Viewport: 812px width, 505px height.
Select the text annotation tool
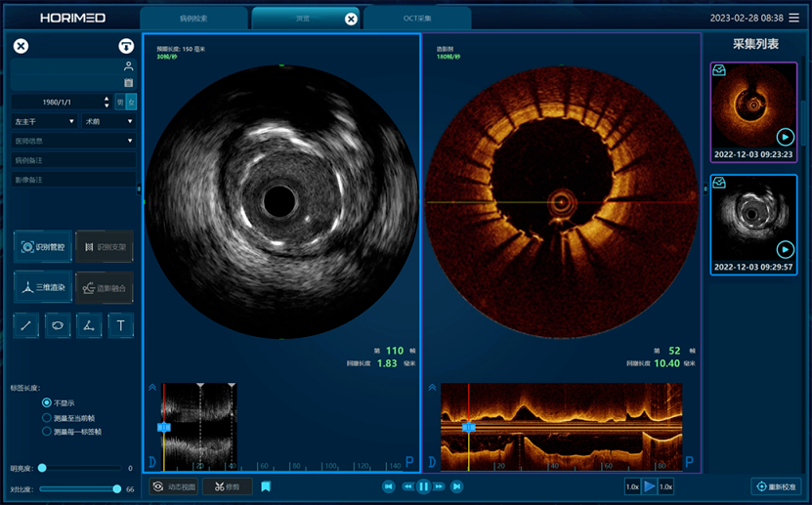[120, 325]
